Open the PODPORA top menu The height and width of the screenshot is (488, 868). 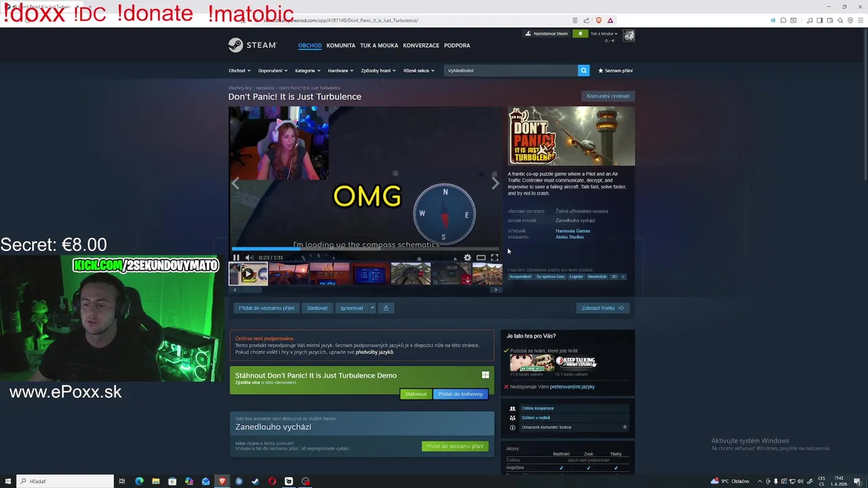click(457, 45)
